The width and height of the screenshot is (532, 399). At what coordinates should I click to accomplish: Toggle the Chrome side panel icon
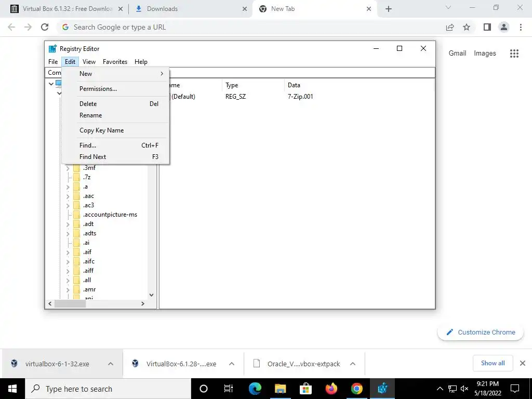[487, 27]
